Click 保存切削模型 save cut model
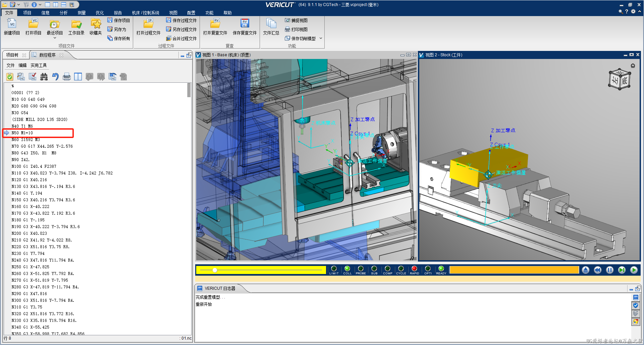The image size is (644, 345). pos(300,39)
